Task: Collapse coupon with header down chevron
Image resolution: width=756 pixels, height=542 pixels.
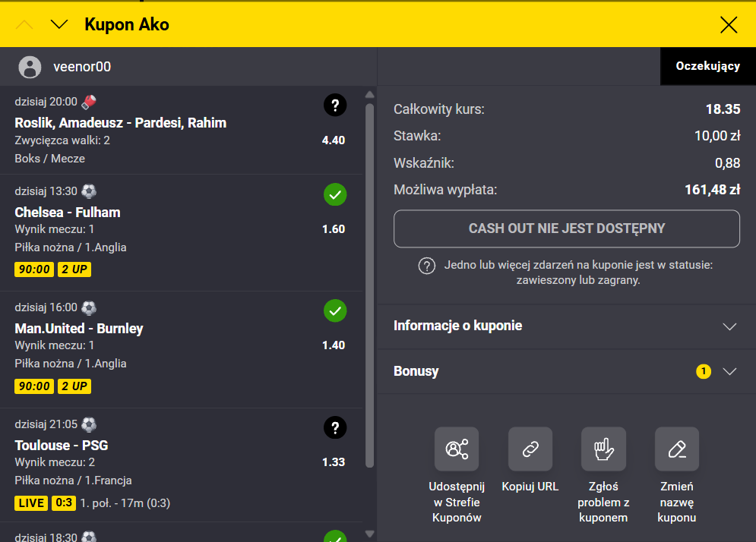Action: coord(59,25)
